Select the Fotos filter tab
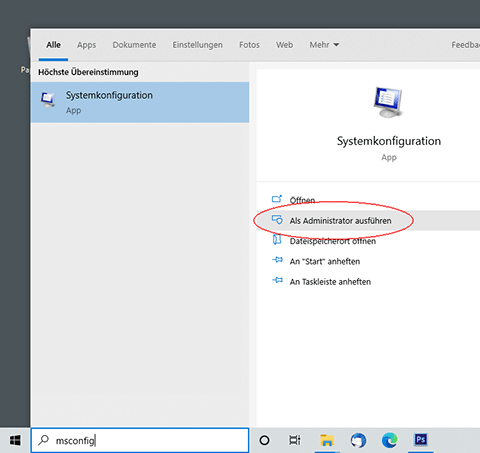The image size is (480, 453). [x=249, y=45]
